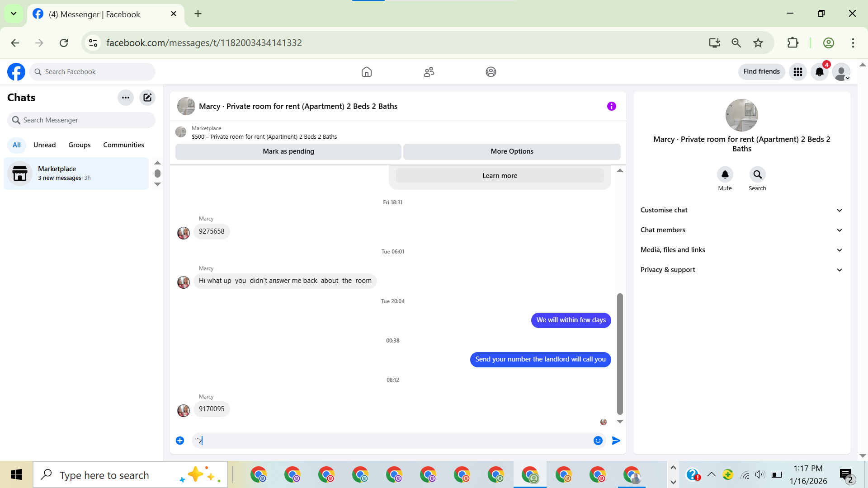Click the conversation vertical scrollbar
The height and width of the screenshot is (488, 868).
click(620, 353)
